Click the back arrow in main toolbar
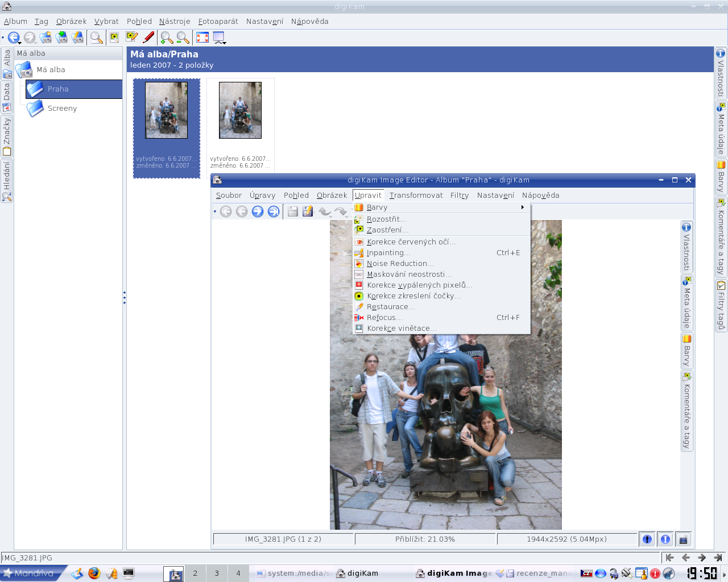The height and width of the screenshot is (582, 728). pyautogui.click(x=13, y=38)
